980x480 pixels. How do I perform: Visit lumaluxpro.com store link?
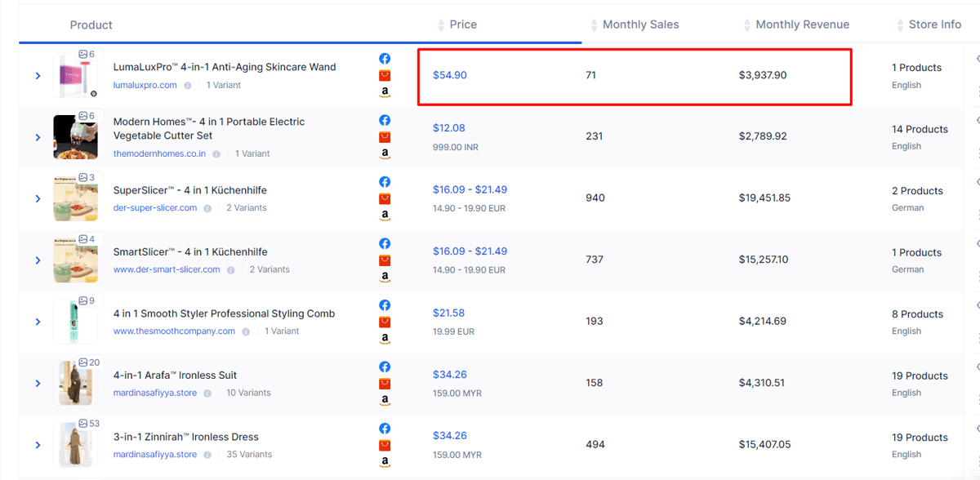(145, 85)
